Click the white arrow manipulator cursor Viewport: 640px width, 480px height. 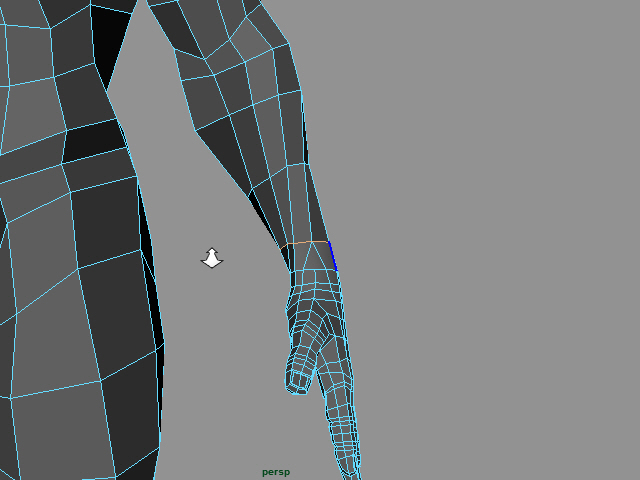point(212,258)
